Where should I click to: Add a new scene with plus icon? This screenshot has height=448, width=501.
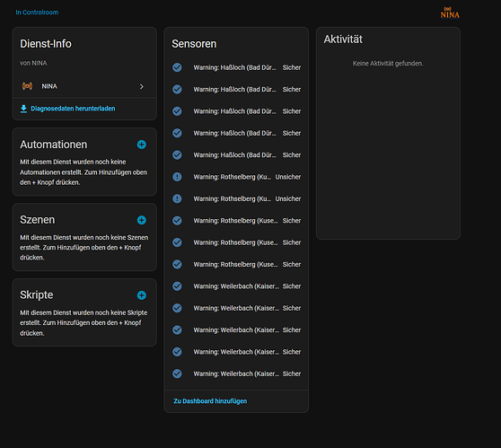point(142,220)
